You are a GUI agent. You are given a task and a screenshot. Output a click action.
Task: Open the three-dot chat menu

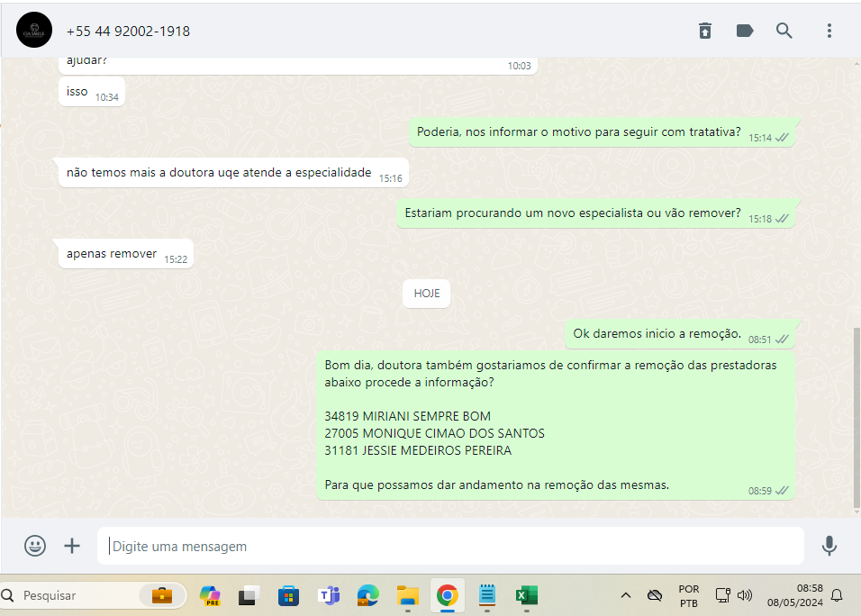point(829,31)
